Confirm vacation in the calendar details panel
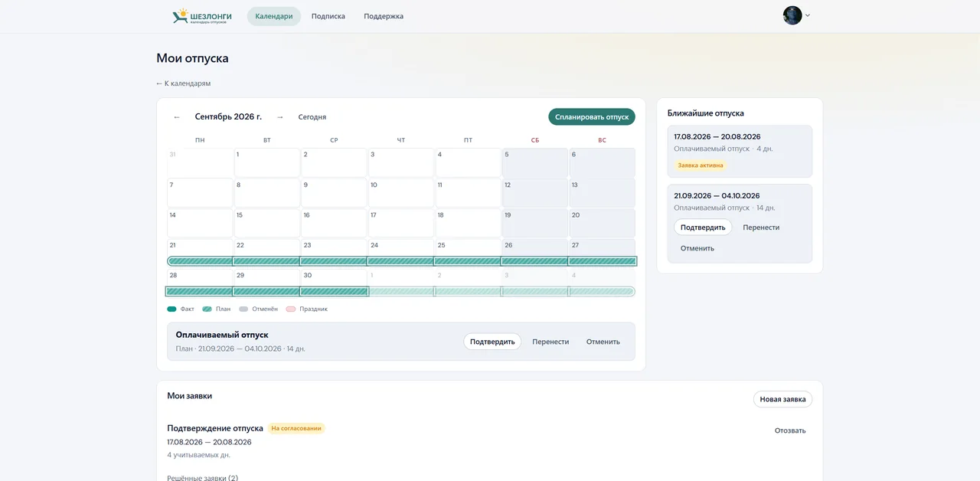Viewport: 980px width, 481px height. 492,342
